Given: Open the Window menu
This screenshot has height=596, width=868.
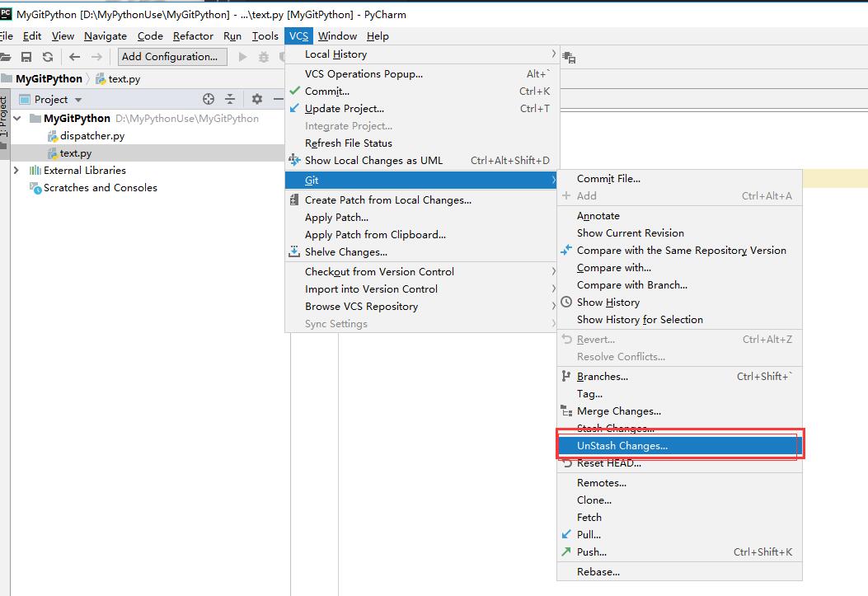Looking at the screenshot, I should 337,36.
